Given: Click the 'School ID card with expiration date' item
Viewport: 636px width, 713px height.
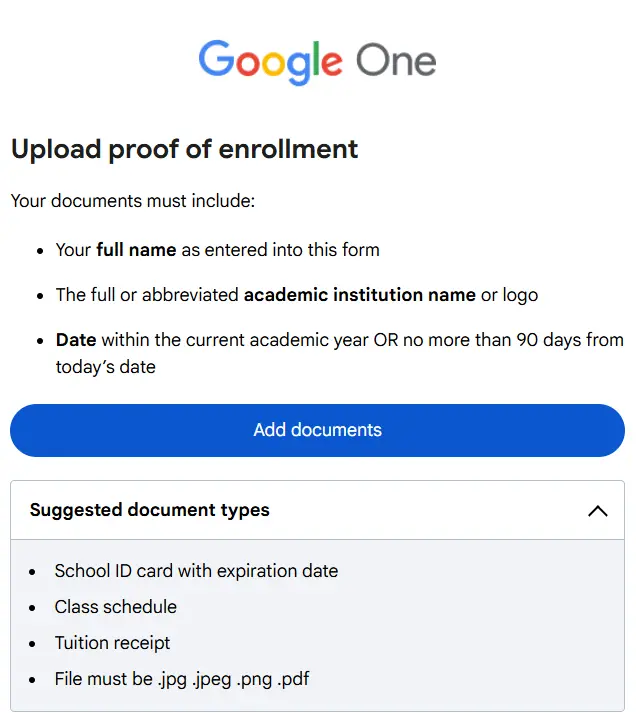Looking at the screenshot, I should point(196,571).
